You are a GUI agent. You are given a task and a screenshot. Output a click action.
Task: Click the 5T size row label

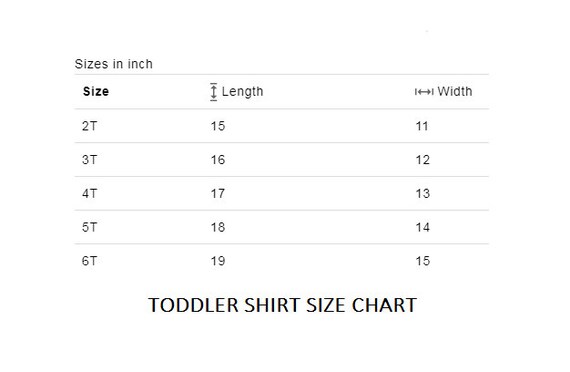pos(89,227)
